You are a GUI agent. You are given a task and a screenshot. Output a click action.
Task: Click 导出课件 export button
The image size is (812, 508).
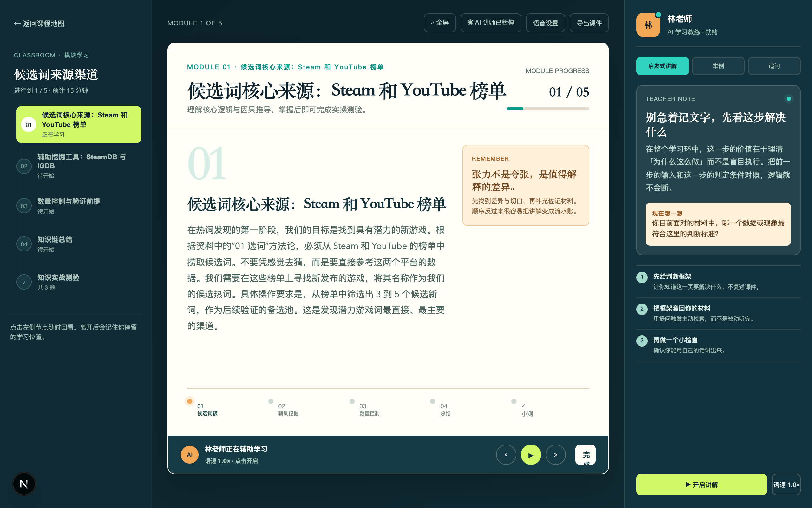589,23
